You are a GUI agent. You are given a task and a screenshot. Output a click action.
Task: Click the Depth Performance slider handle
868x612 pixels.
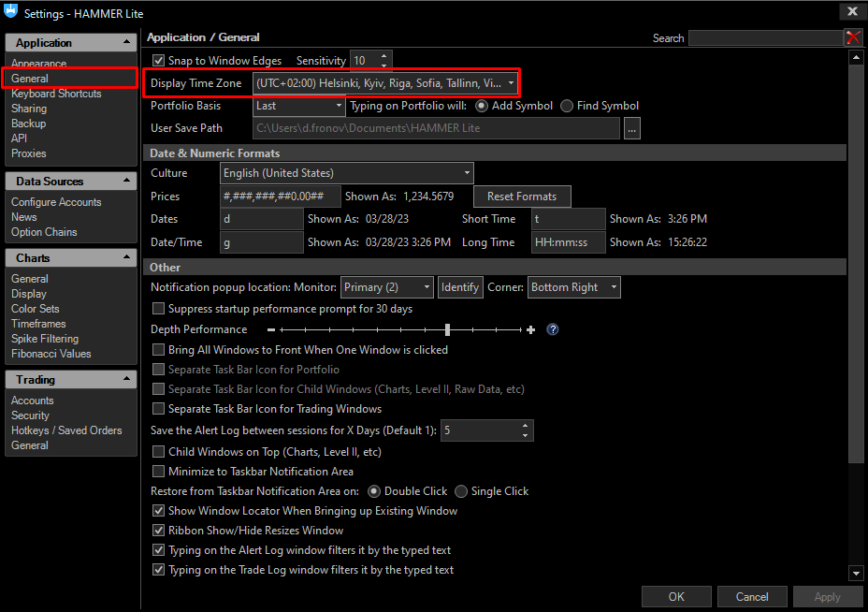click(447, 329)
